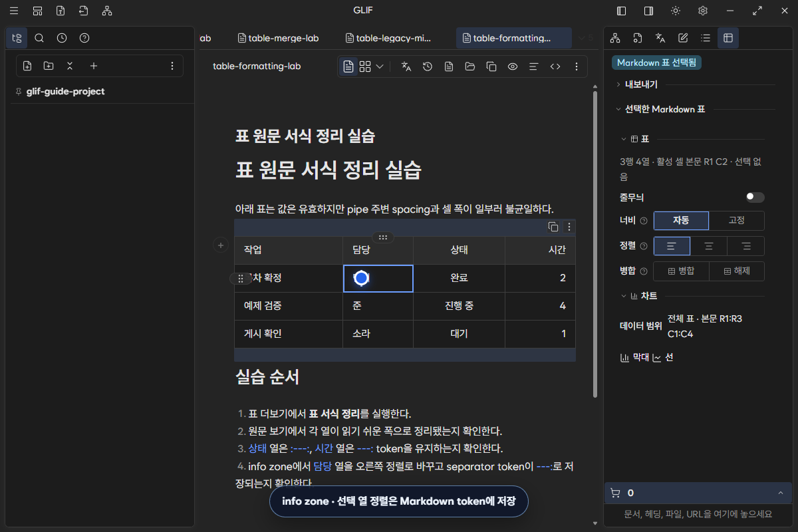The image size is (798, 532).
Task: Click the text lines icon in editor toolbar
Action: pos(533,66)
